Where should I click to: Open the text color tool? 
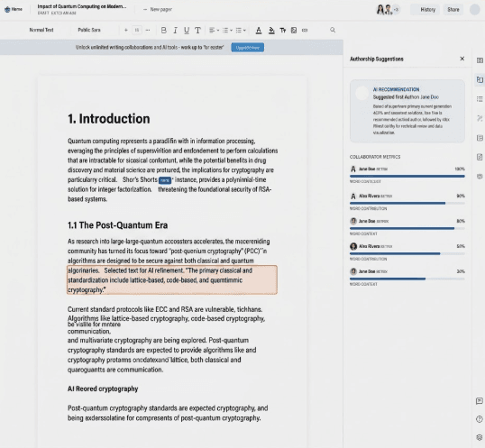[259, 30]
